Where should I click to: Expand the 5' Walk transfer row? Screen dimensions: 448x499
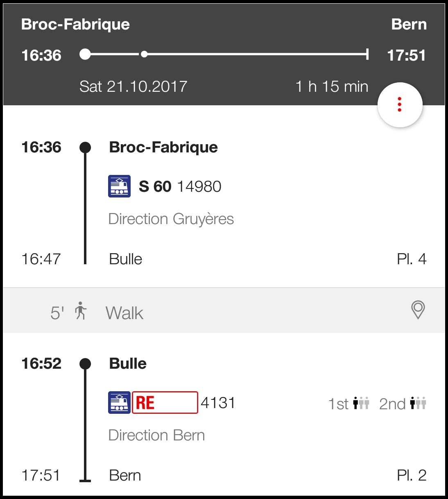tap(124, 313)
